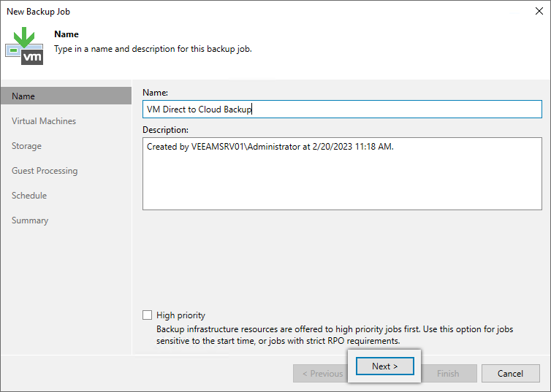Open the Schedule wizard step

[29, 196]
